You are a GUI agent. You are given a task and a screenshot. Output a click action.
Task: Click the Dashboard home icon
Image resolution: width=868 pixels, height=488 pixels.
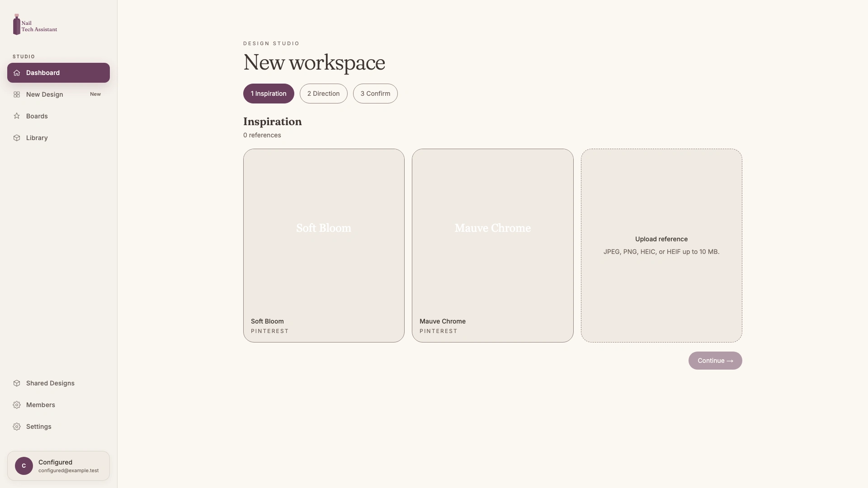click(x=17, y=73)
